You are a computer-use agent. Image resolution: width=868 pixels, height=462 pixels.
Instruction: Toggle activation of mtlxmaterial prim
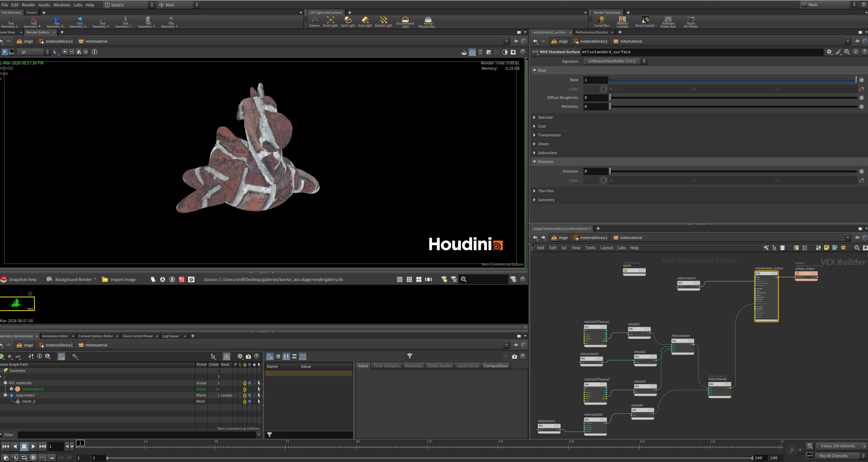[245, 389]
